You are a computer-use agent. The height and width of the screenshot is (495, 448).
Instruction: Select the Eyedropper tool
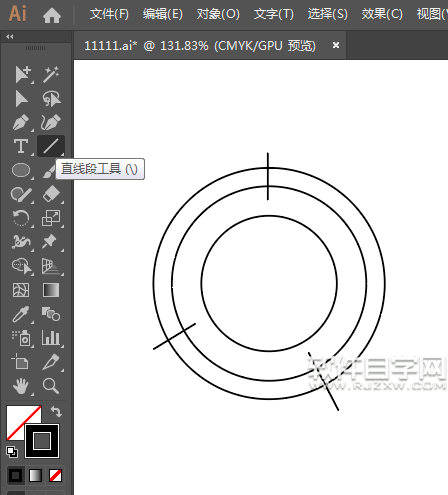pos(21,314)
